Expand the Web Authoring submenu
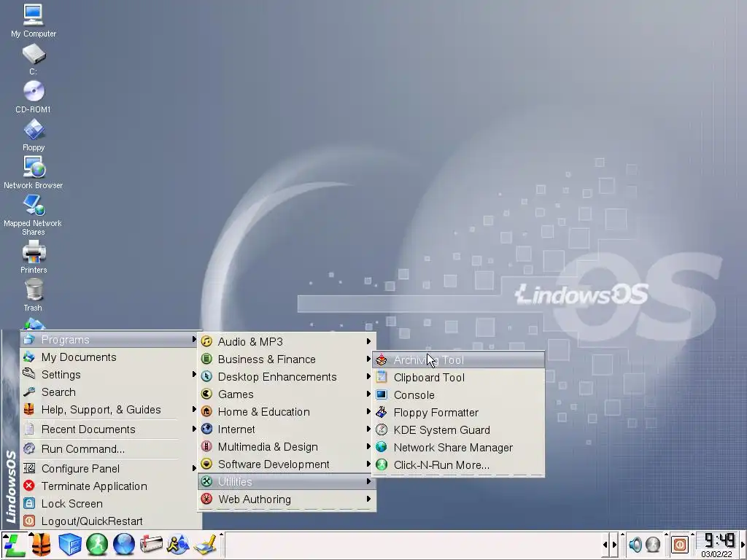This screenshot has height=560, width=747. (x=286, y=499)
